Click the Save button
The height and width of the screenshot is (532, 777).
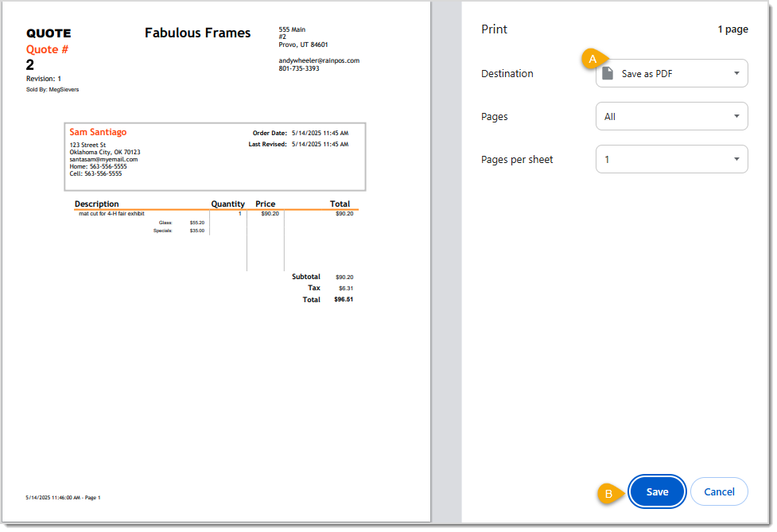click(x=657, y=491)
